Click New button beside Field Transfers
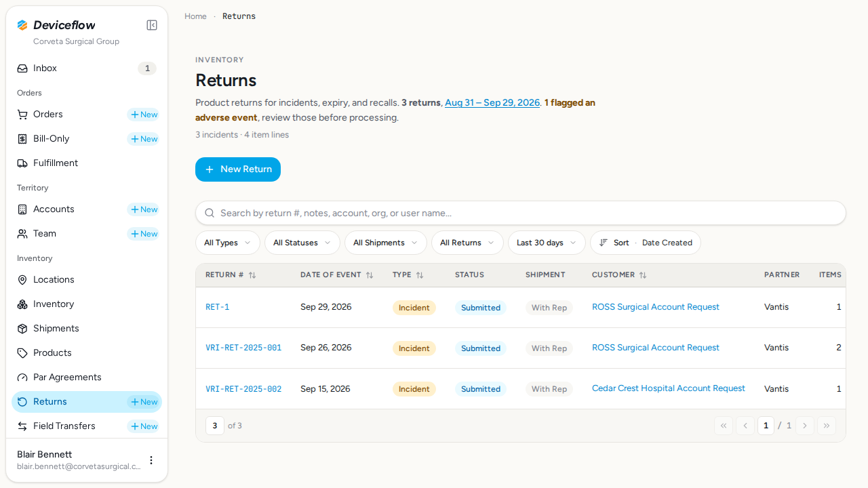Viewport: 868px width, 488px height. pyautogui.click(x=144, y=426)
